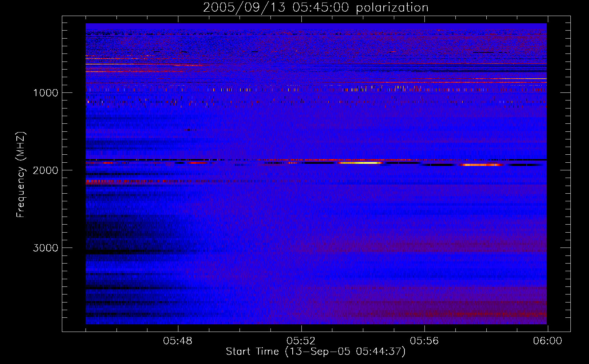The height and width of the screenshot is (364, 589).
Task: Click the 'Frequency (MHZ)' y-axis label
Action: (x=21, y=175)
